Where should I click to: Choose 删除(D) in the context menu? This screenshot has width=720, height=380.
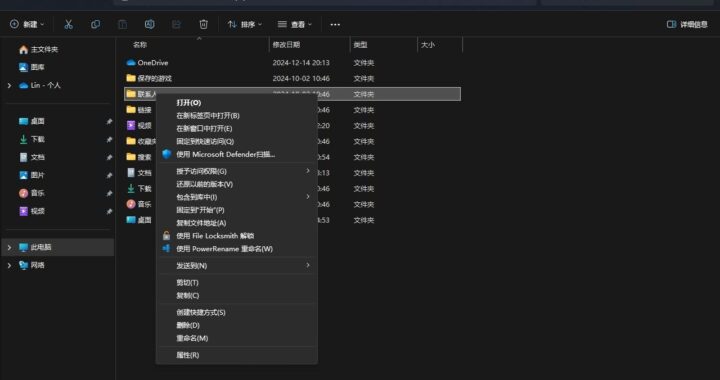pyautogui.click(x=236, y=325)
